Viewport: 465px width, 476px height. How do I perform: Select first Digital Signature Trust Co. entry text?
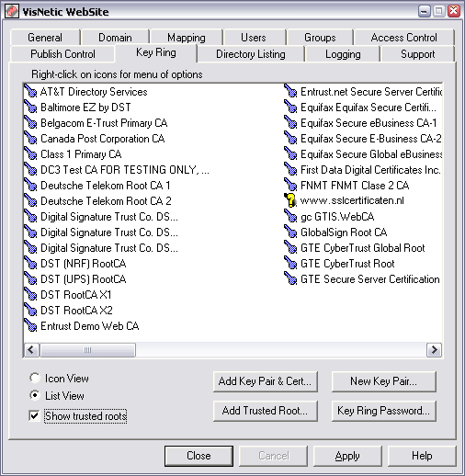click(109, 217)
